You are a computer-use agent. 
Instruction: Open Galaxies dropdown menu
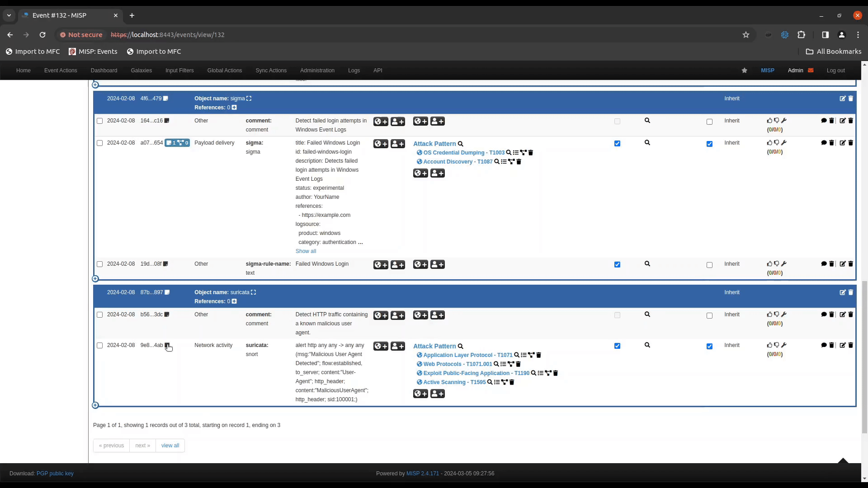click(141, 70)
